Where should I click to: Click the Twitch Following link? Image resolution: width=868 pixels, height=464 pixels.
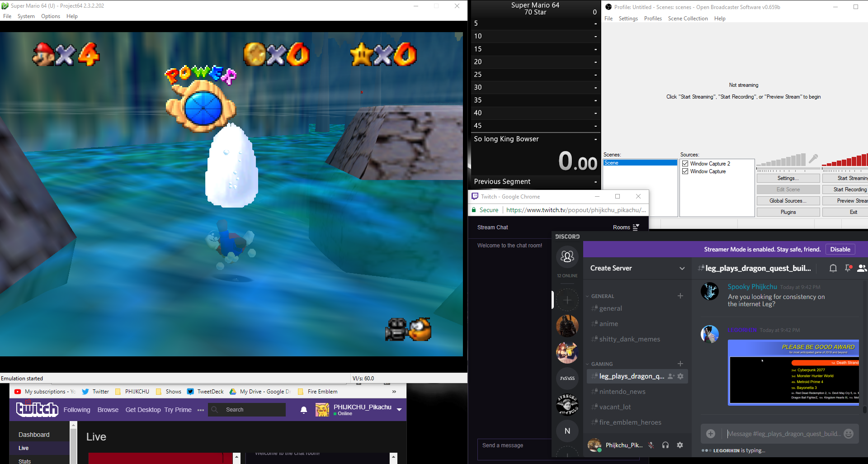(x=77, y=410)
